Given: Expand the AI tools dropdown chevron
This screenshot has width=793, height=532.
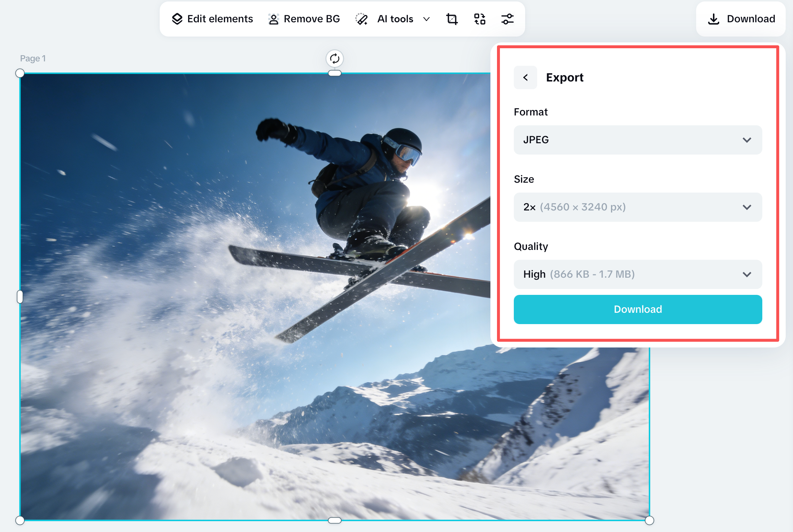Looking at the screenshot, I should click(426, 19).
